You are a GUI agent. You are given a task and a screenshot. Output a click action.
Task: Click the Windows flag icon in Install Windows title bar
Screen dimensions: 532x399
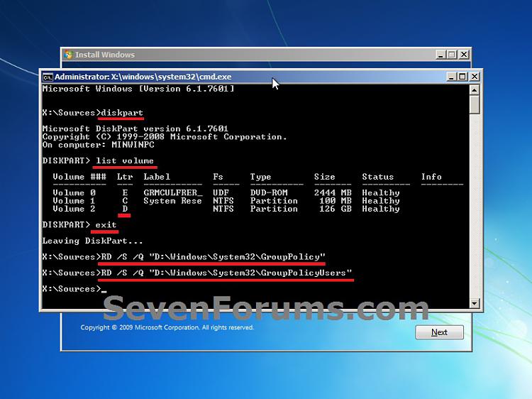tap(68, 55)
